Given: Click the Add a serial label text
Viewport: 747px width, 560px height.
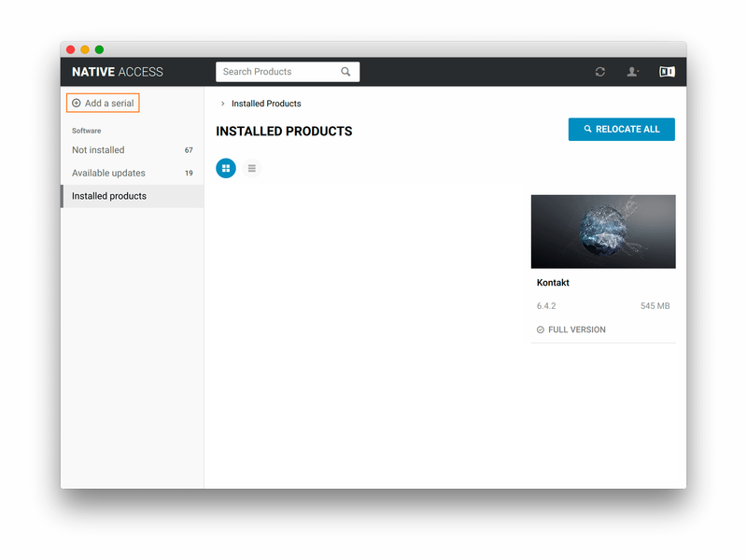Looking at the screenshot, I should coord(109,103).
